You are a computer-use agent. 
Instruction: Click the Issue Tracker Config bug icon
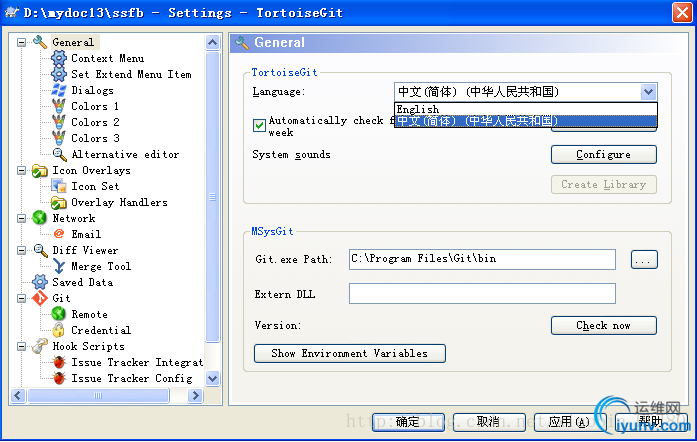tap(59, 378)
